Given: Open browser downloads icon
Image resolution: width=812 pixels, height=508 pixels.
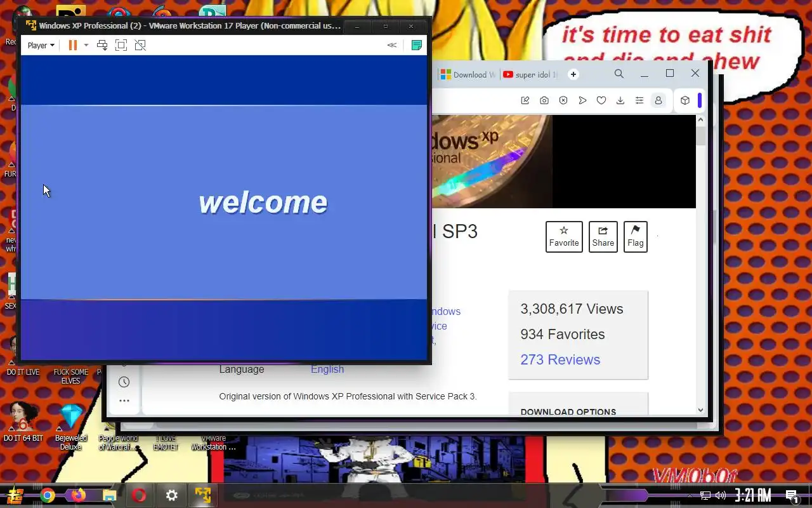Looking at the screenshot, I should [x=620, y=100].
